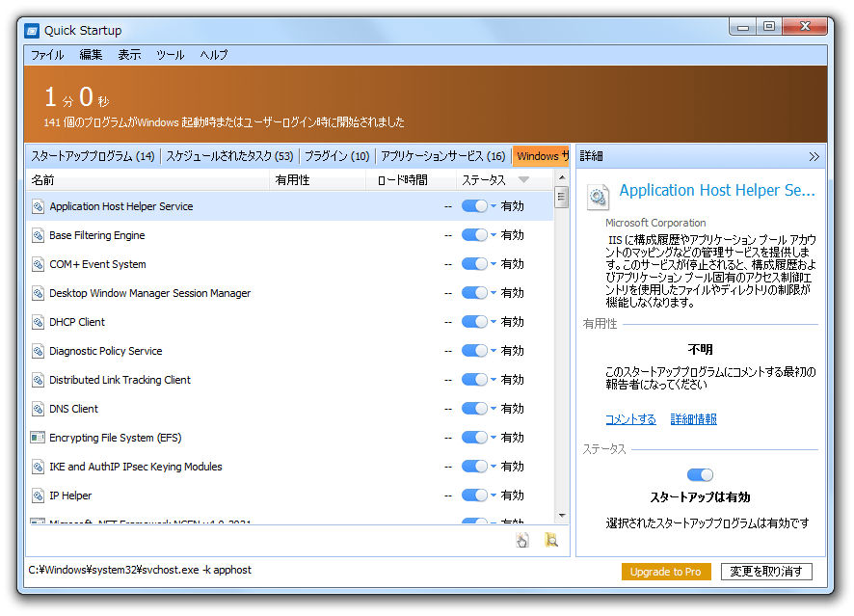Click the vertical scrollbar thumb
Image resolution: width=854 pixels, height=616 pixels.
[562, 198]
